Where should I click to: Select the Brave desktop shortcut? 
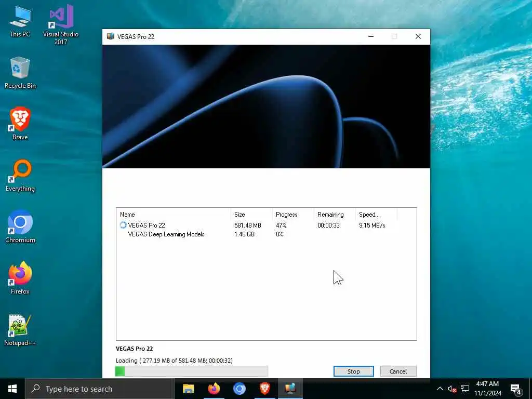20,124
